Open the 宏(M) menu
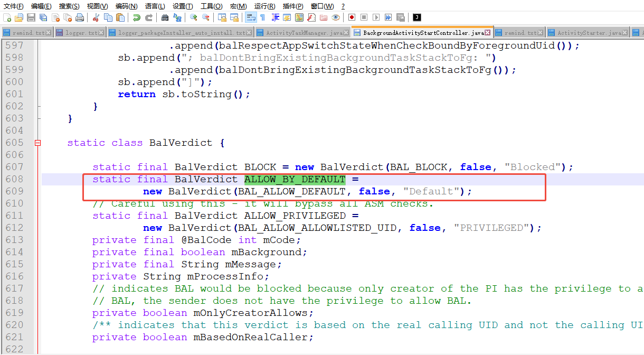Viewport: 644px width, 355px height. (238, 6)
